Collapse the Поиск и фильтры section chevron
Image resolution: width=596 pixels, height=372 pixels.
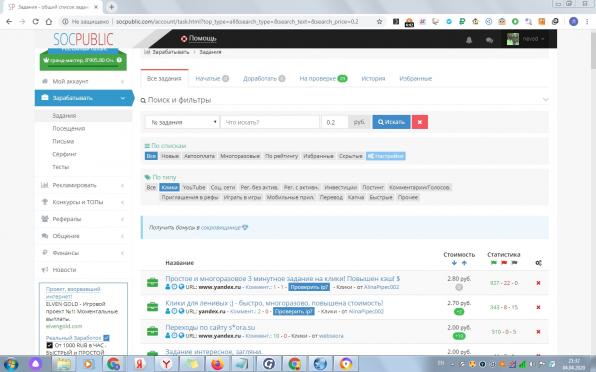click(545, 100)
